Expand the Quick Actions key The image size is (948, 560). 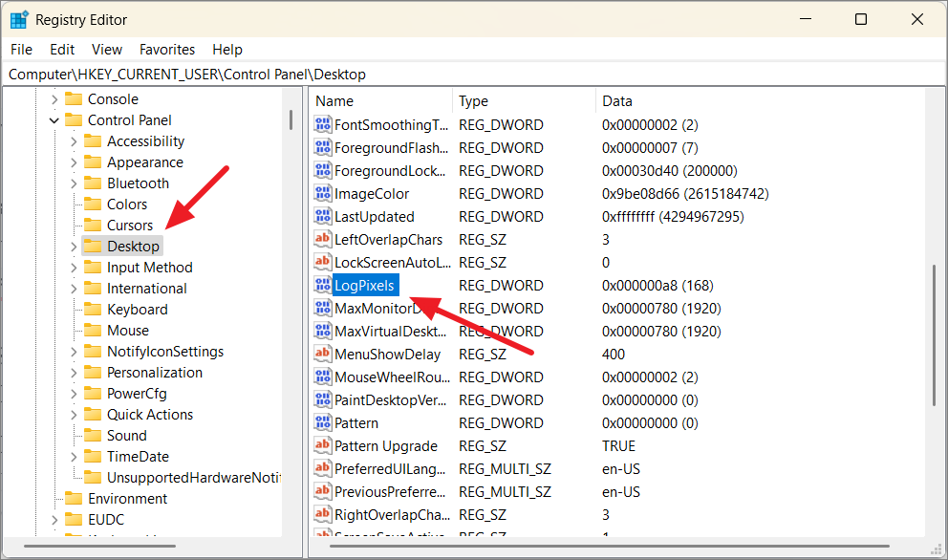(x=74, y=415)
